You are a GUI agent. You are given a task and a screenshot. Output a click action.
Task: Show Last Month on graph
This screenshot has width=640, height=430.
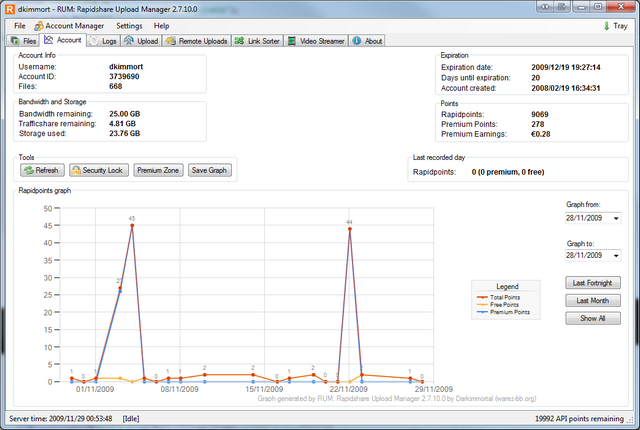click(x=593, y=301)
